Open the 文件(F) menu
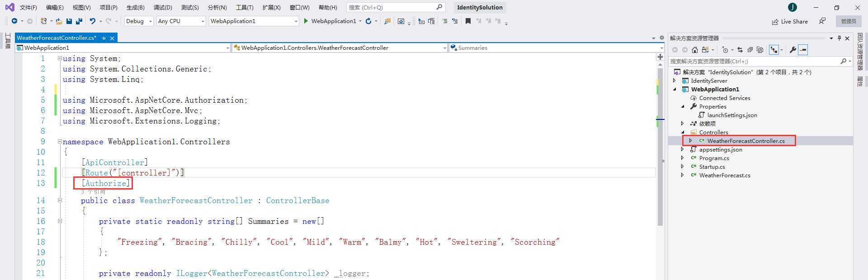The image size is (868, 280). click(28, 7)
